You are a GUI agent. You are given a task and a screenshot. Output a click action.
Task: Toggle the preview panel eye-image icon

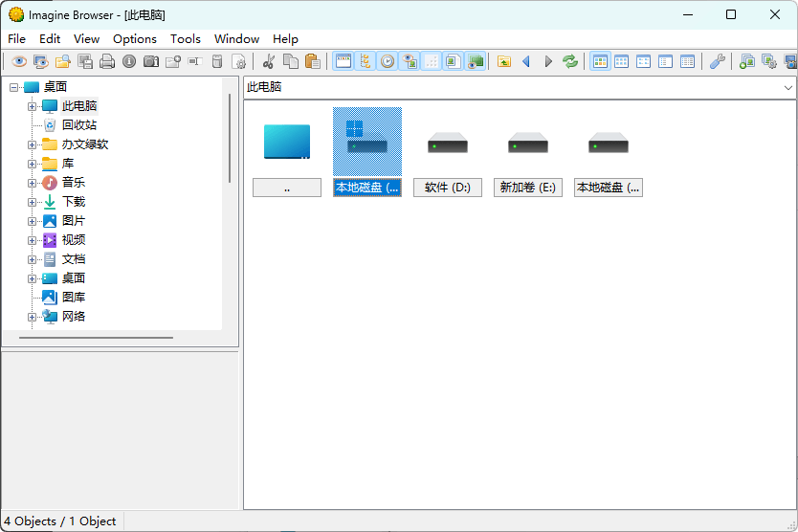410,61
